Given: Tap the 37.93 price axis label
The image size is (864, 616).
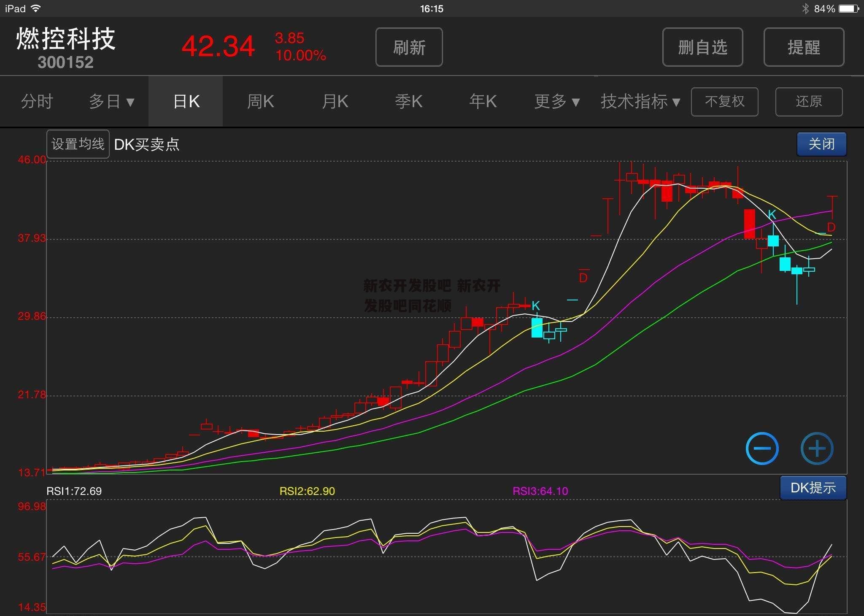Looking at the screenshot, I should pos(32,238).
